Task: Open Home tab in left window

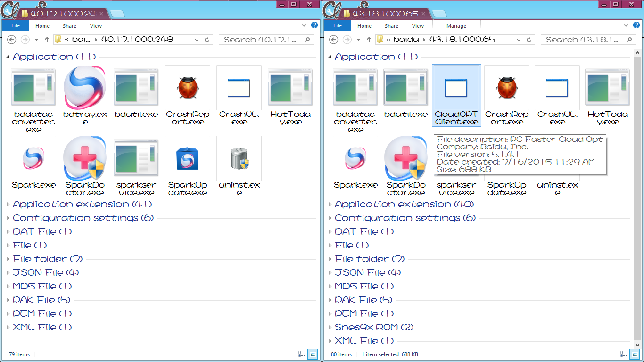Action: pyautogui.click(x=42, y=26)
